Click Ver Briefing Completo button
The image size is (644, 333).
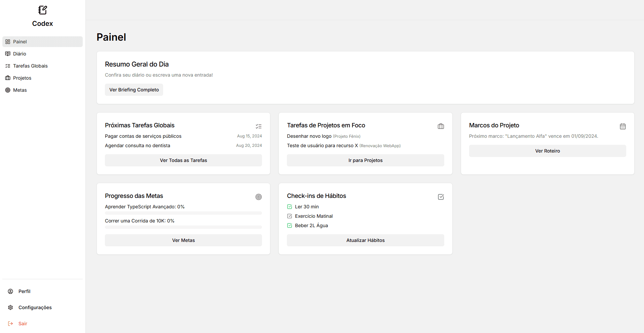pyautogui.click(x=134, y=90)
